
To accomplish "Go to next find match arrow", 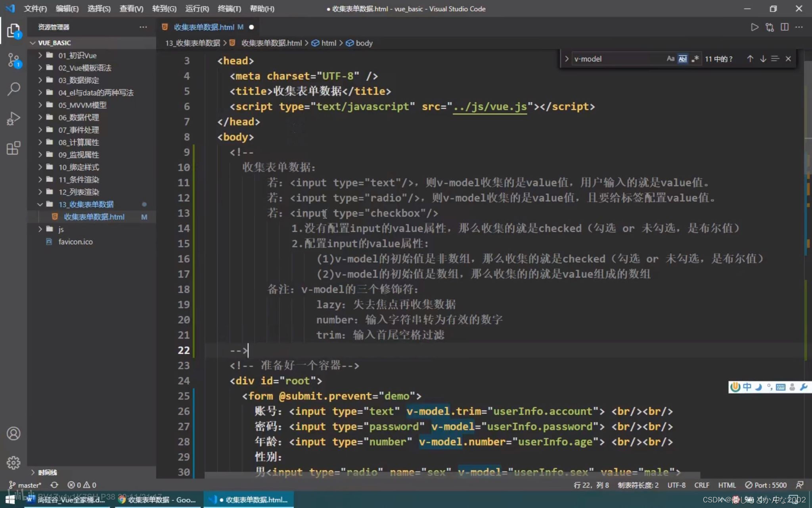I will 763,59.
